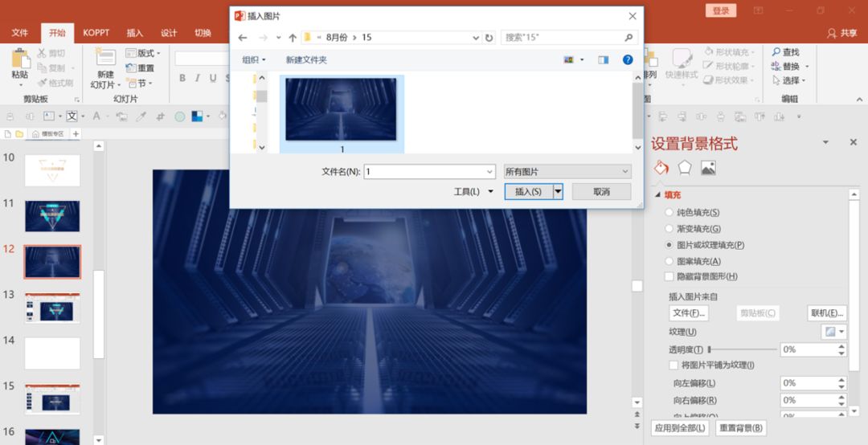Click the Share (共享) button

pyautogui.click(x=842, y=33)
